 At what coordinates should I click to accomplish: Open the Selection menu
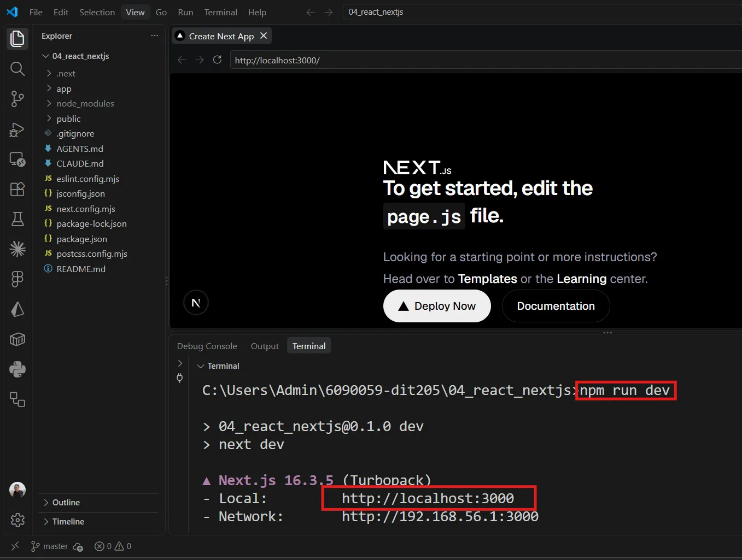[97, 12]
